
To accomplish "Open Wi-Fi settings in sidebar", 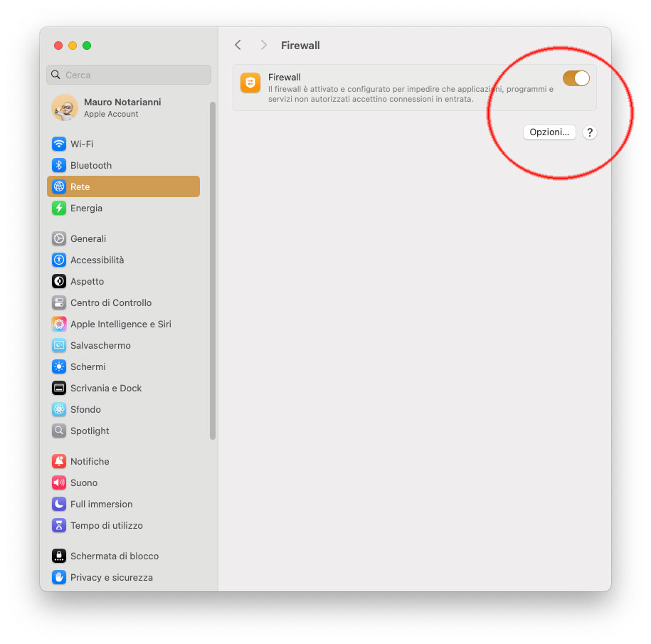I will tap(123, 144).
